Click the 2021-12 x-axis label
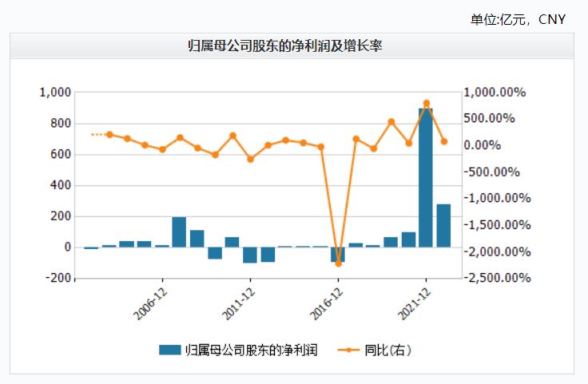This screenshot has height=384, width=588. (413, 302)
